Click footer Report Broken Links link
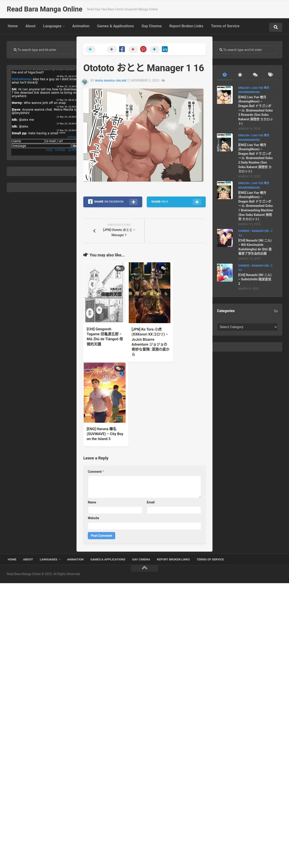The image size is (289, 868). click(x=173, y=559)
